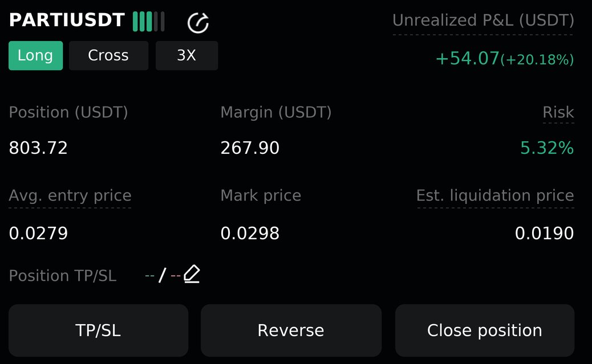Image resolution: width=592 pixels, height=364 pixels.
Task: Tap the share position circular arrow icon
Action: (x=198, y=23)
